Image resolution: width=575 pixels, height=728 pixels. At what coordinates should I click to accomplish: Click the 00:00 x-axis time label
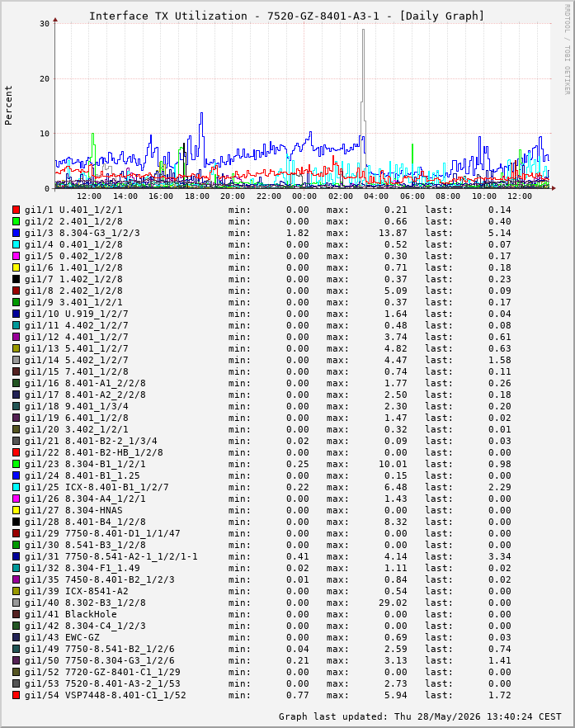[304, 196]
